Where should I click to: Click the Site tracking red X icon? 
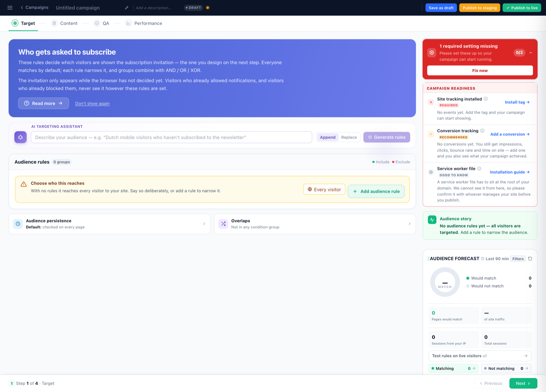(431, 102)
